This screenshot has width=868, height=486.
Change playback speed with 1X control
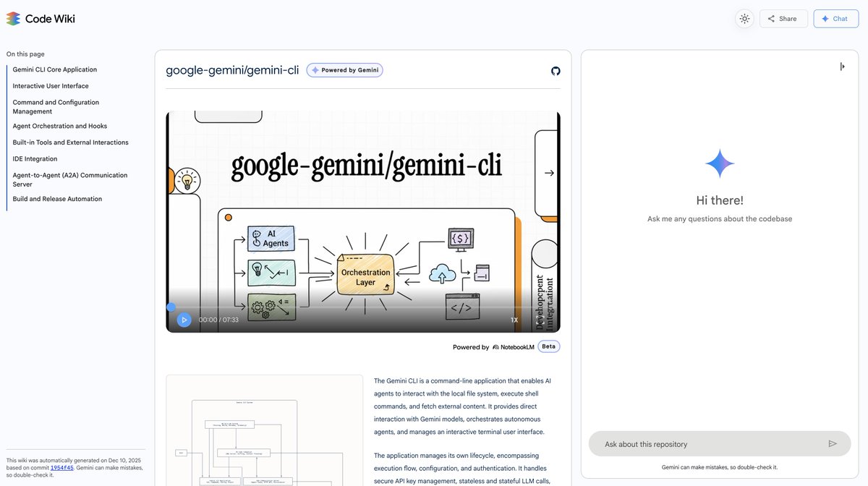click(x=514, y=320)
